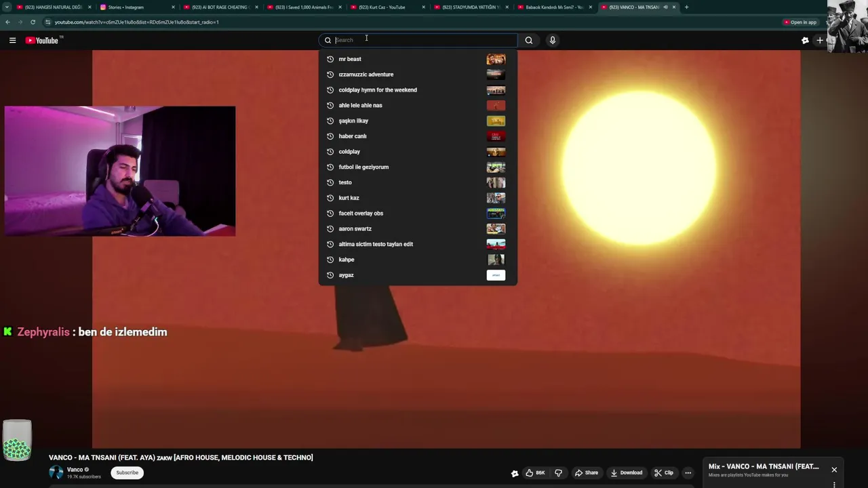Click thumbnail beside 'mr beast' suggestion

[x=496, y=59]
